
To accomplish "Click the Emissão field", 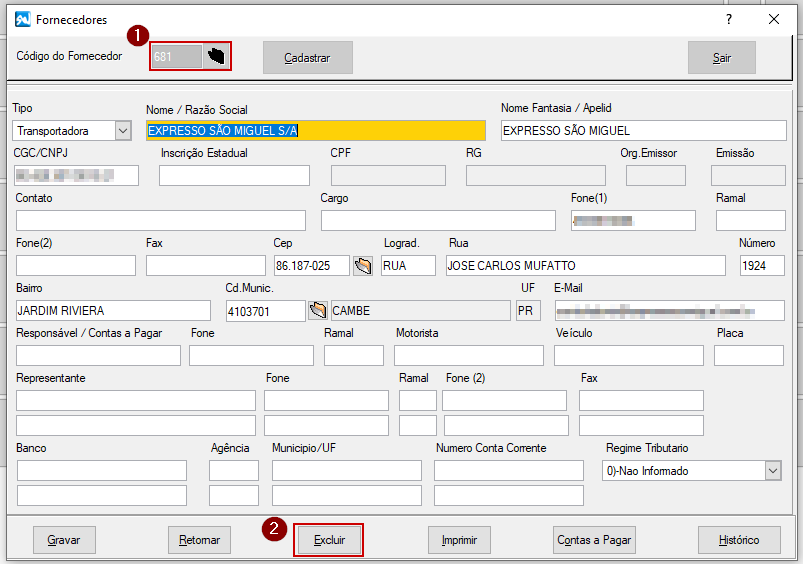I will [748, 176].
